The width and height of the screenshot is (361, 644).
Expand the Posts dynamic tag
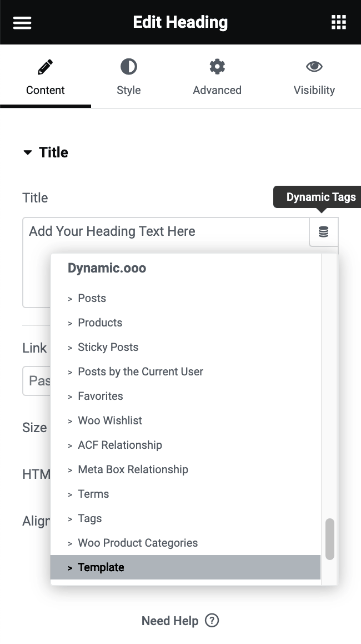pos(92,298)
